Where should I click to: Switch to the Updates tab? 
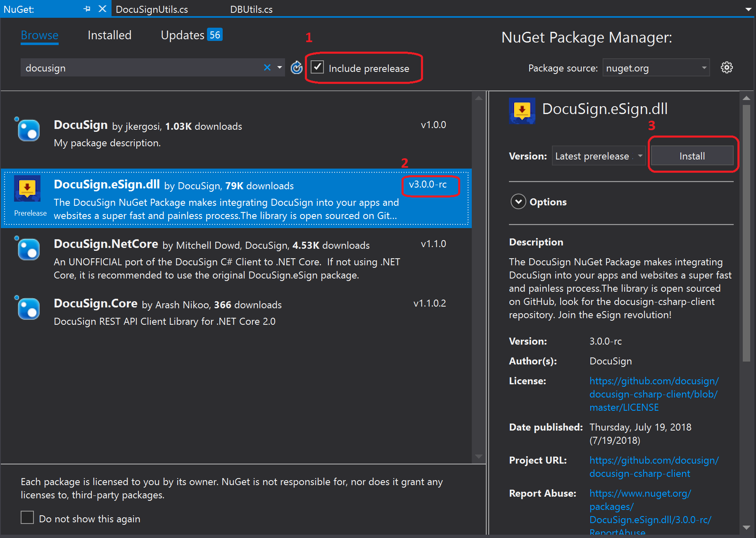(x=183, y=35)
